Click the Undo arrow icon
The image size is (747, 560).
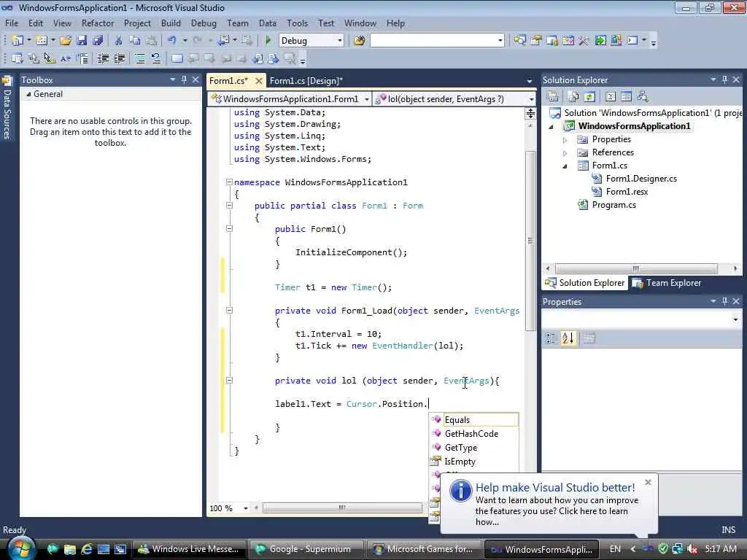[x=172, y=41]
